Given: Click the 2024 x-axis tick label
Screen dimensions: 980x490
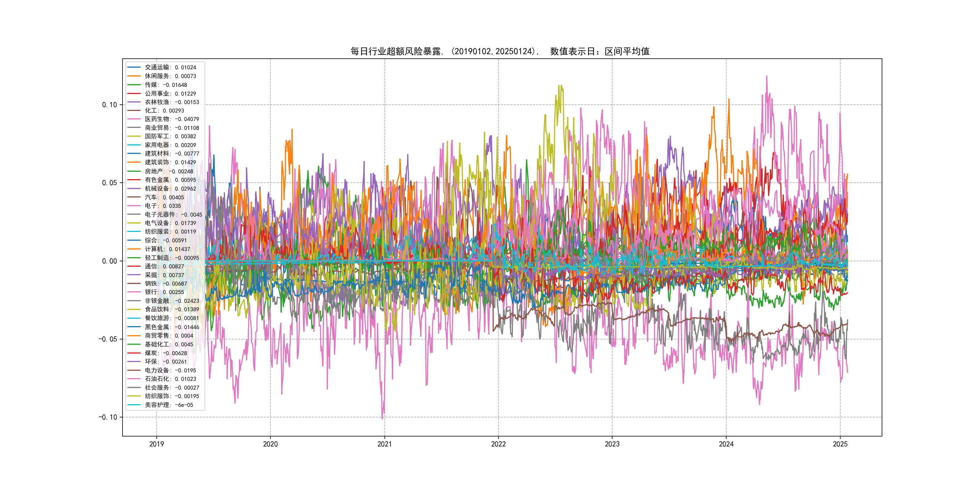Looking at the screenshot, I should tap(726, 444).
